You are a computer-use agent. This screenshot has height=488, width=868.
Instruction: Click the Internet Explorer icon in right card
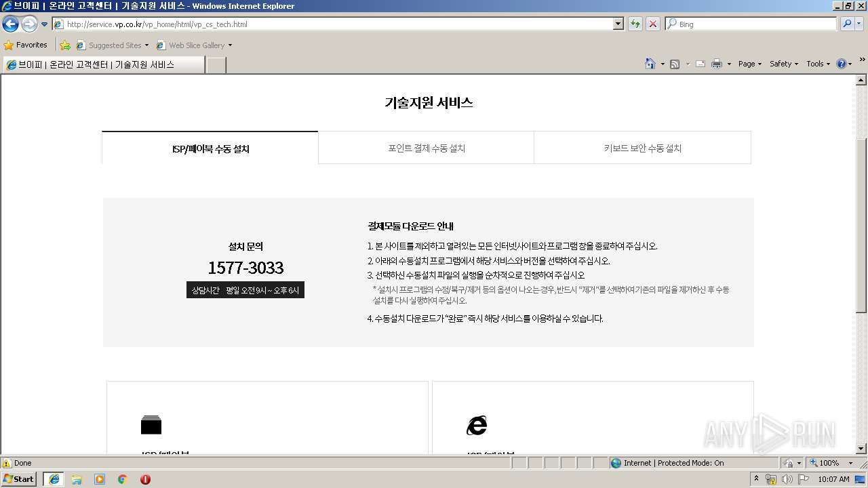click(x=477, y=425)
